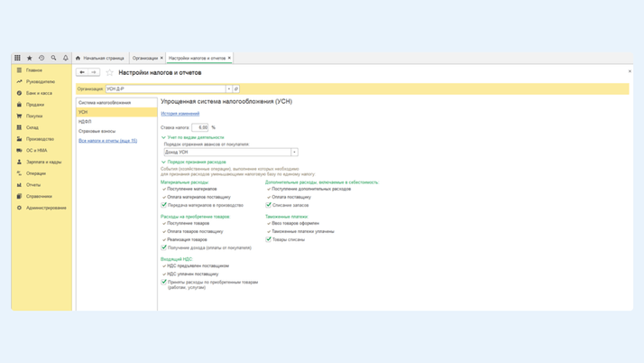Click Поступление товаров item
The height and width of the screenshot is (363, 644).
click(x=189, y=223)
